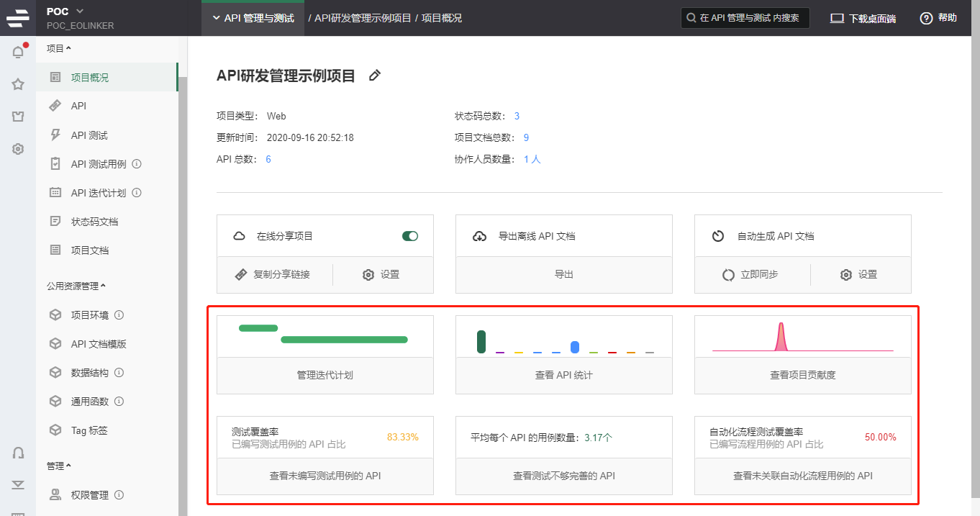
Task: Expand the POC workspace dropdown
Action: [79, 11]
